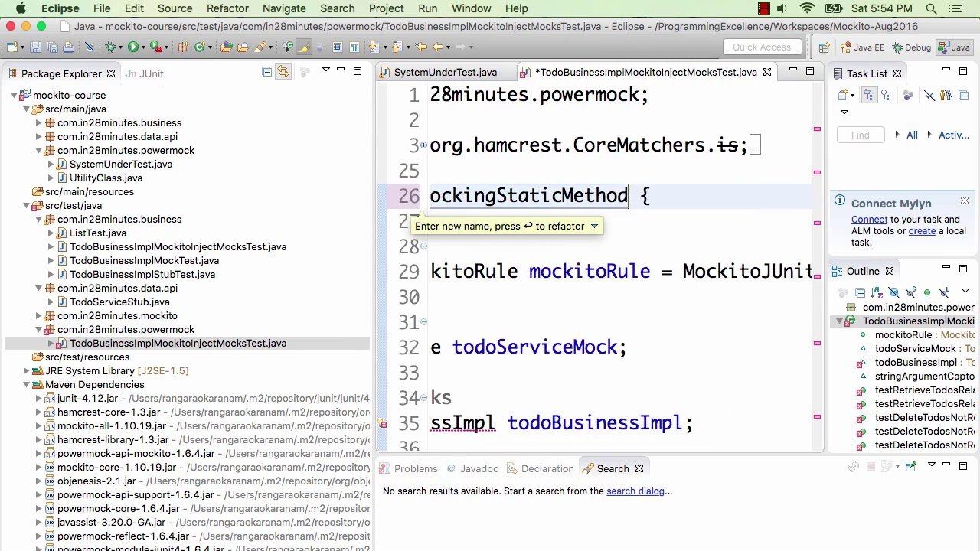980x551 pixels.
Task: Click the search dialog link
Action: click(635, 491)
